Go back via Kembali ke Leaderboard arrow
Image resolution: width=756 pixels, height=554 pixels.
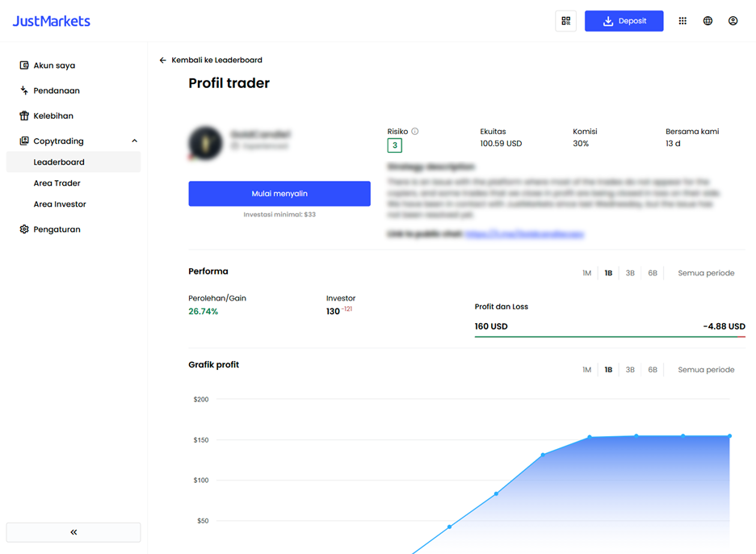[163, 61]
